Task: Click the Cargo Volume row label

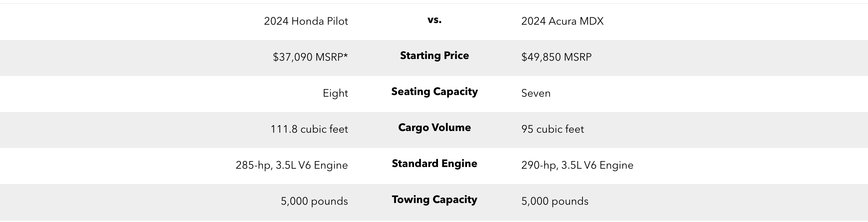Action: click(x=434, y=128)
